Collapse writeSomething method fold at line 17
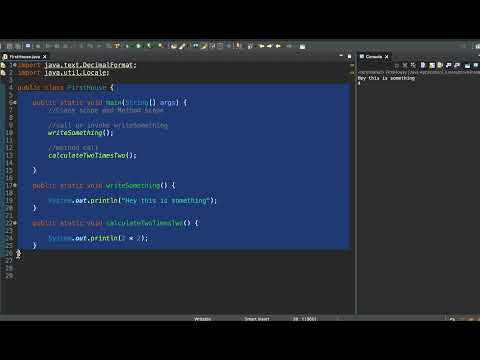Viewport: 480px width, 360px height. coord(15,185)
